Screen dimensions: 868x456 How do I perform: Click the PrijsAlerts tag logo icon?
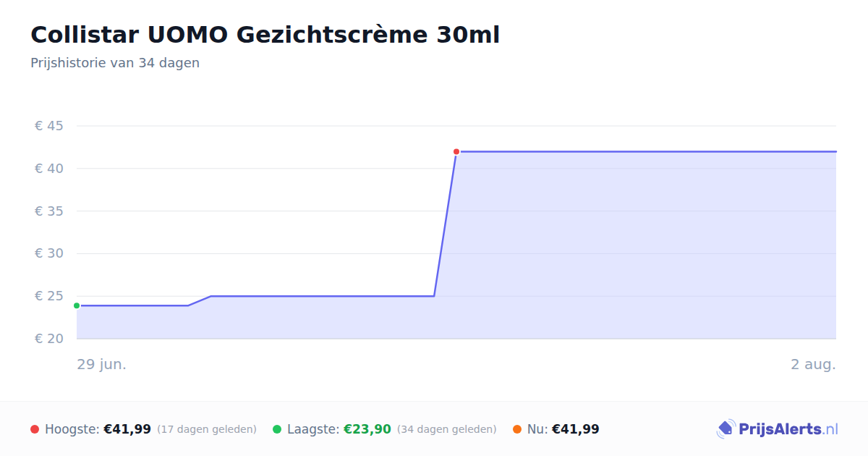[x=726, y=429]
